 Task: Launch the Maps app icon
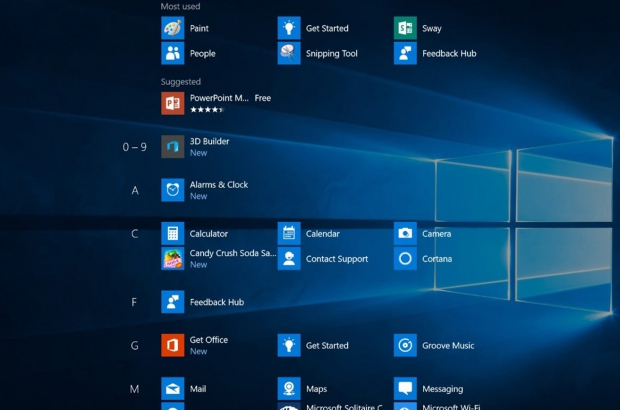[289, 389]
